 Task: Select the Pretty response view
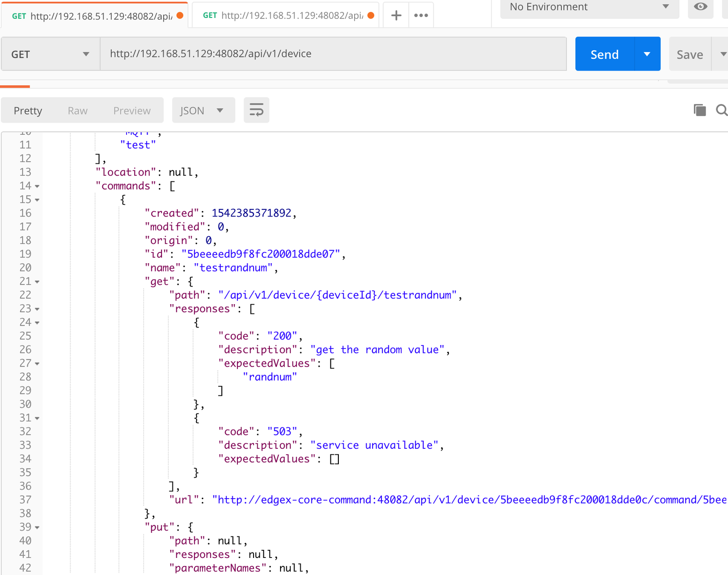(x=28, y=111)
